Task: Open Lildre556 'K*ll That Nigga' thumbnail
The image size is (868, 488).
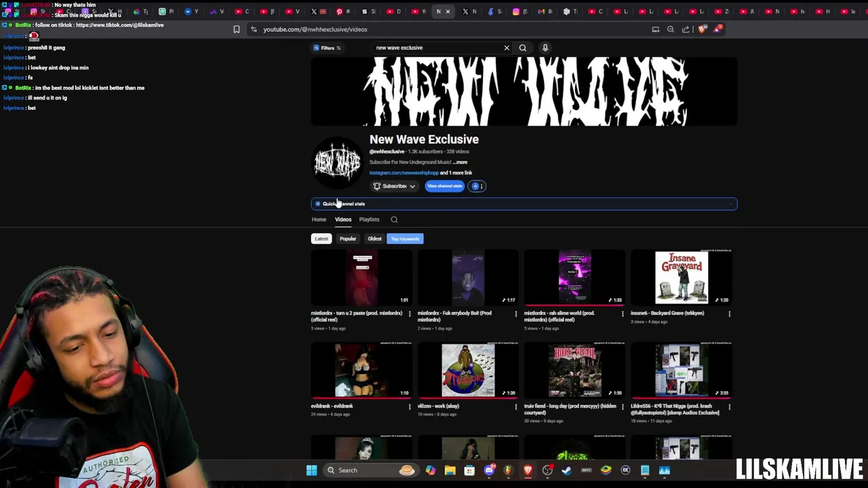Action: coord(682,370)
